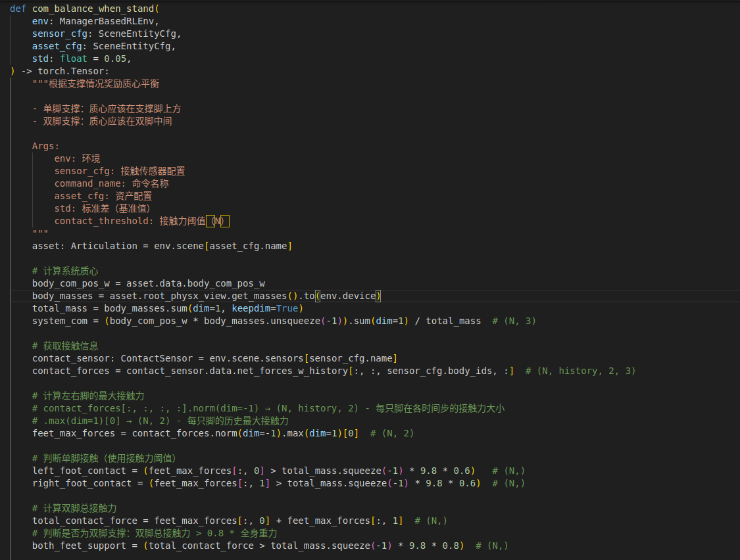Click the 0.05 default value for std

coord(118,58)
